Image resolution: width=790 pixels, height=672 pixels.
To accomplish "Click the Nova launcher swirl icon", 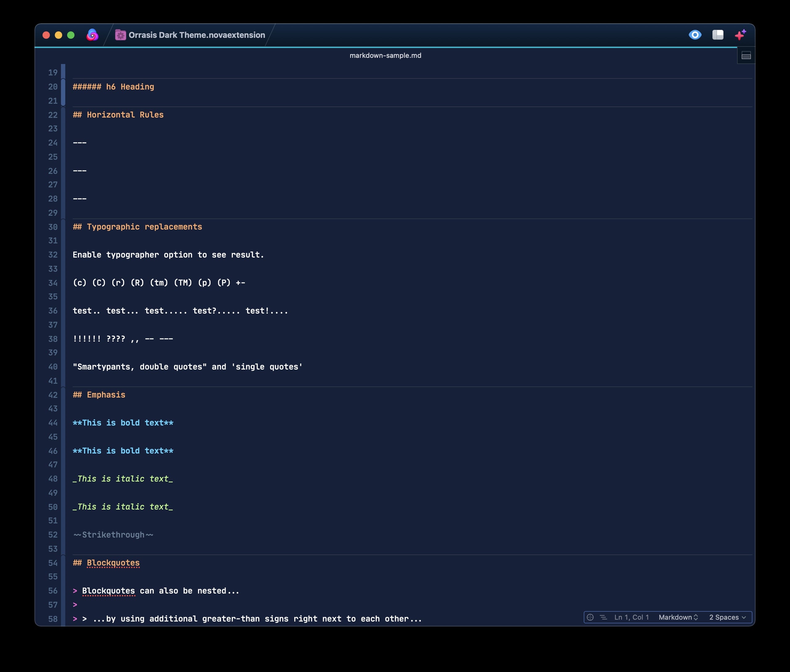I will click(92, 35).
